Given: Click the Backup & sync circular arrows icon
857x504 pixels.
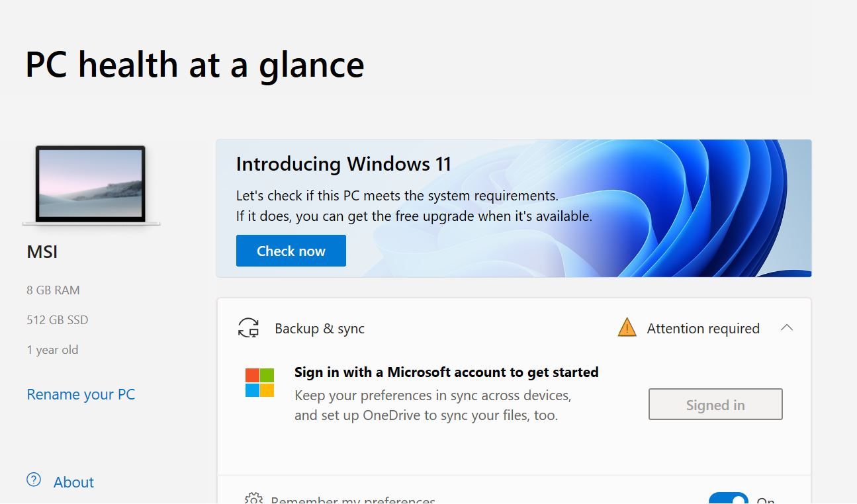Looking at the screenshot, I should pyautogui.click(x=248, y=328).
